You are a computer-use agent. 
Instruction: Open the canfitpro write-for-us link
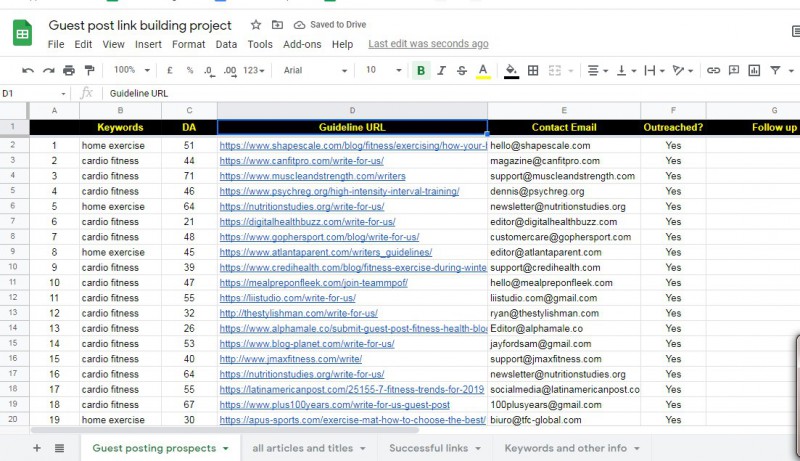pyautogui.click(x=302, y=161)
